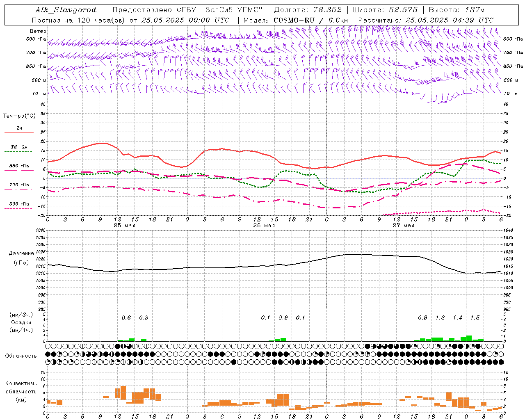Click the Тем-ра(°C) temperature panel label
The width and height of the screenshot is (525, 420).
point(19,116)
